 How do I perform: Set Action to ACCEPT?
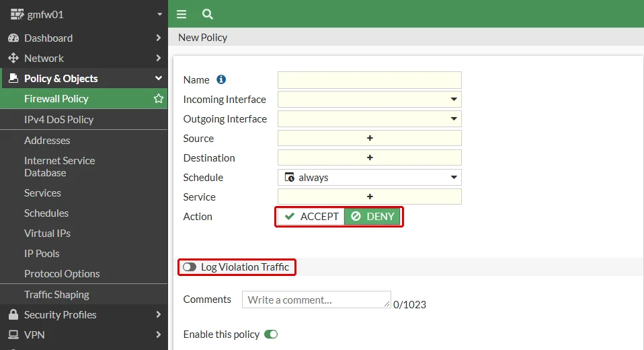pyautogui.click(x=311, y=216)
